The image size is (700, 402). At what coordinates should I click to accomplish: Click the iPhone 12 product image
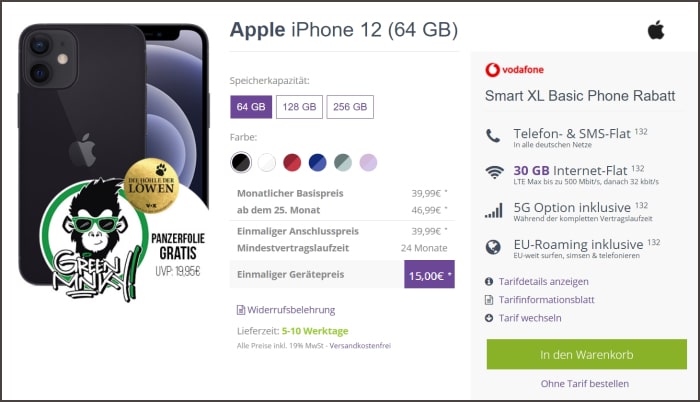point(114,154)
